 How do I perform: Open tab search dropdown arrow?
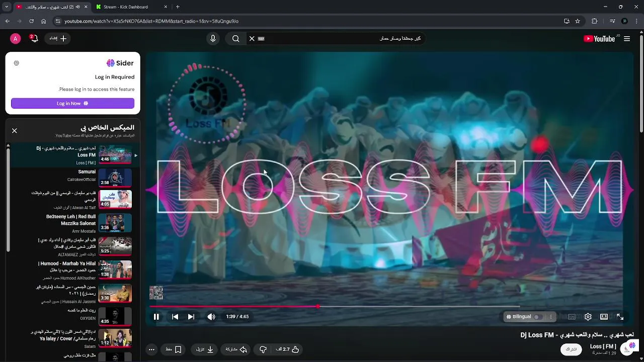click(7, 7)
